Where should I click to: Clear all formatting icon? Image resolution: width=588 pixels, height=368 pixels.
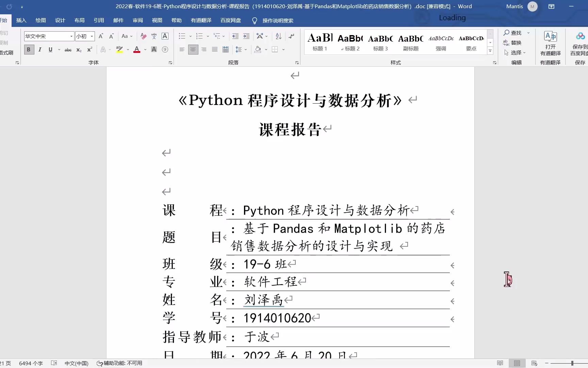[x=144, y=36]
